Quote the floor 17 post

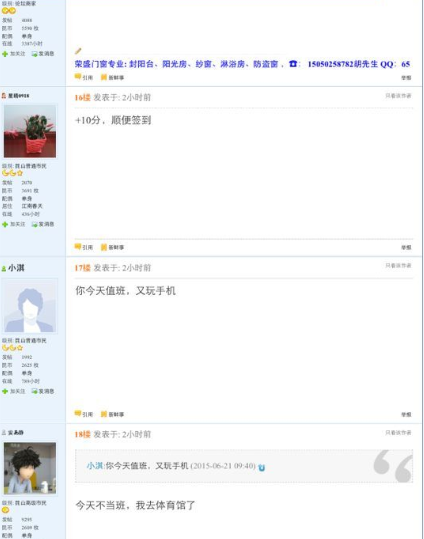tap(84, 414)
